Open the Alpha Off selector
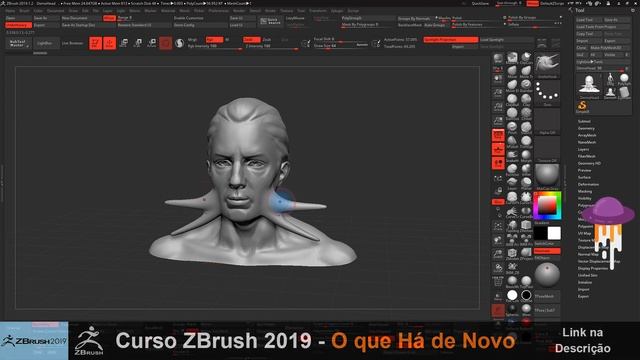Screen dimensions: 640x360 click(x=547, y=121)
